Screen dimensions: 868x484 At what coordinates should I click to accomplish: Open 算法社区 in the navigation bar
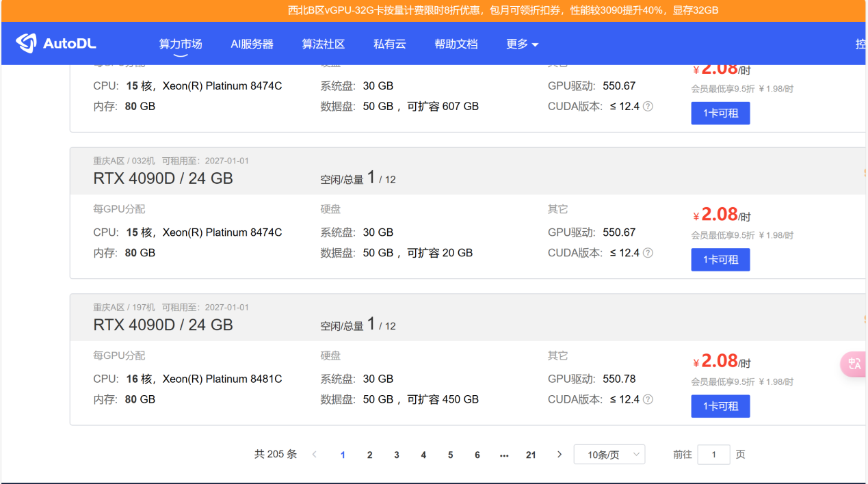[x=324, y=44]
